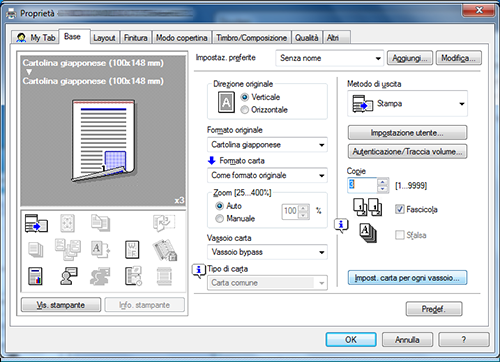Click the printer icon in Metodo di uscita
500x362 pixels.
coord(363,104)
